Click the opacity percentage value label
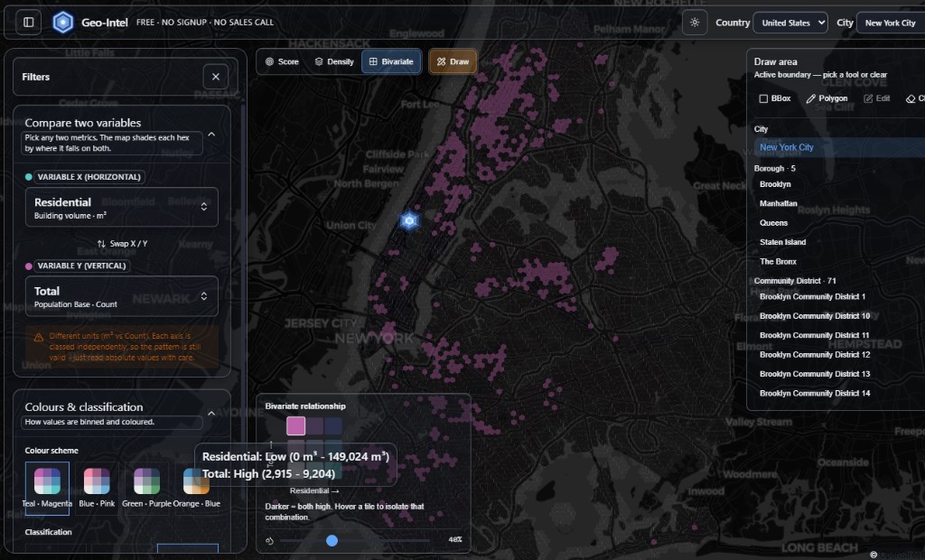The width and height of the screenshot is (925, 560). 455,540
